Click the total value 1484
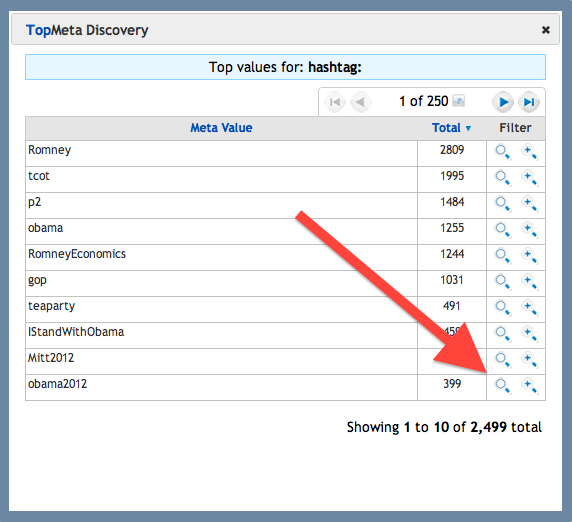 click(452, 202)
